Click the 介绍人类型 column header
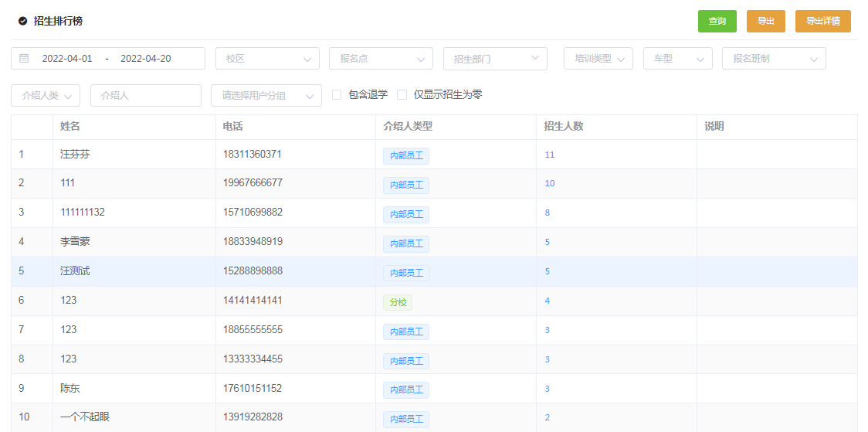The image size is (868, 432). (408, 126)
